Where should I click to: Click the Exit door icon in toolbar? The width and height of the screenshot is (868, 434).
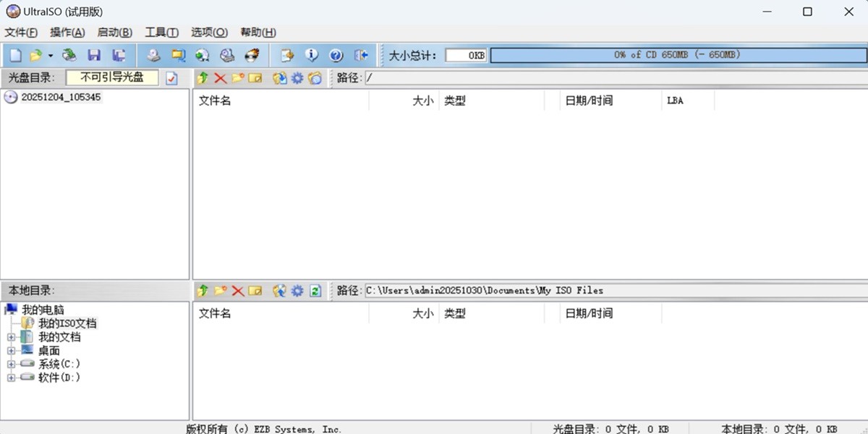(361, 55)
